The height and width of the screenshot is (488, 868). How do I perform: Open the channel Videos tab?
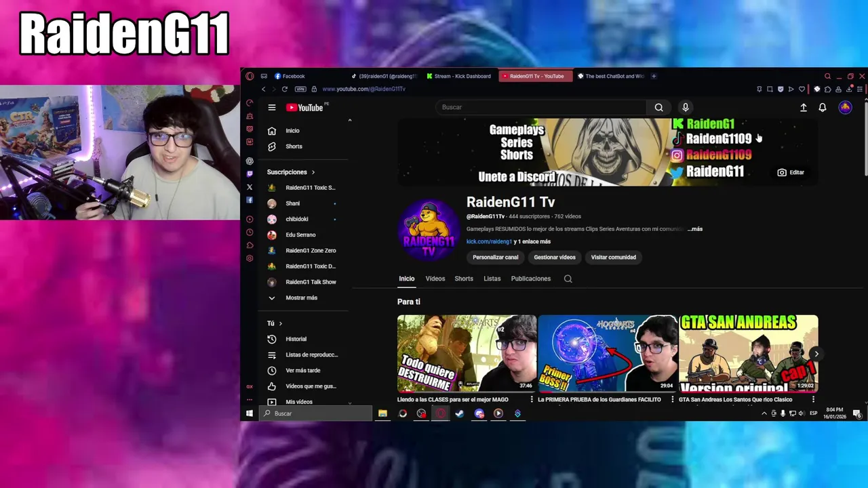pos(435,279)
